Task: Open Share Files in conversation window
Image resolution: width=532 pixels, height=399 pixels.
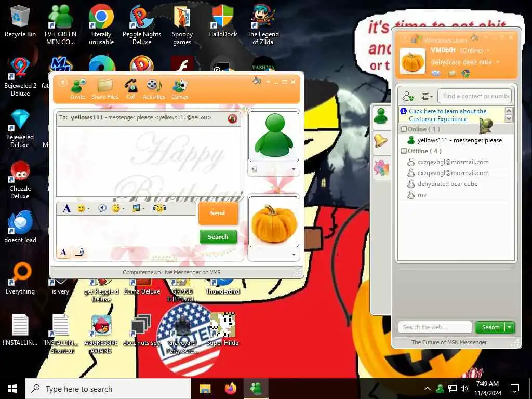Action: tap(105, 89)
